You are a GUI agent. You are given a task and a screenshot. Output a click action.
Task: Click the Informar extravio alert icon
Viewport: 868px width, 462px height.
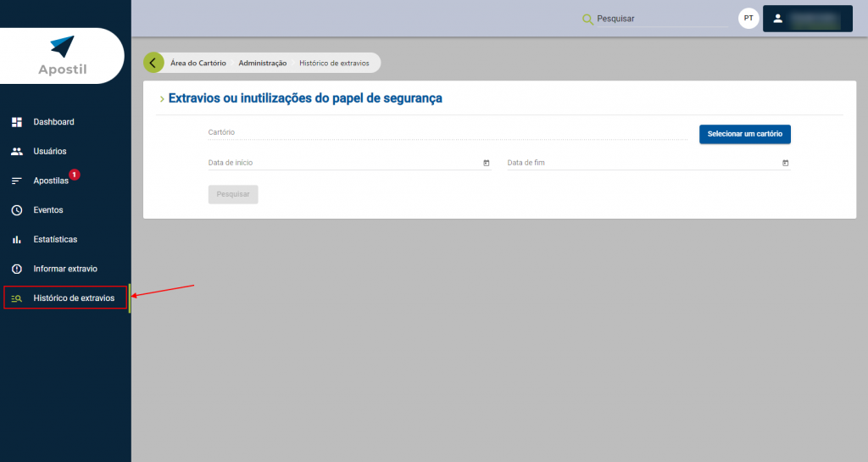[16, 269]
